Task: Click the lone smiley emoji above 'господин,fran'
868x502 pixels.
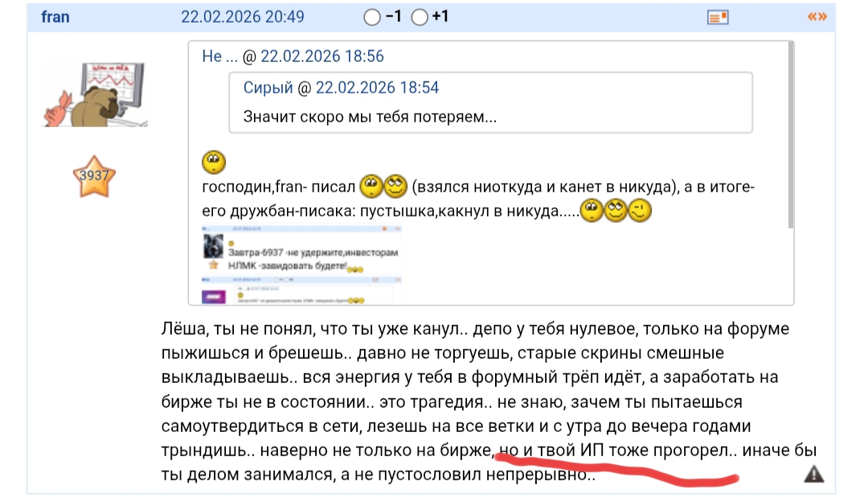Action: (x=214, y=163)
